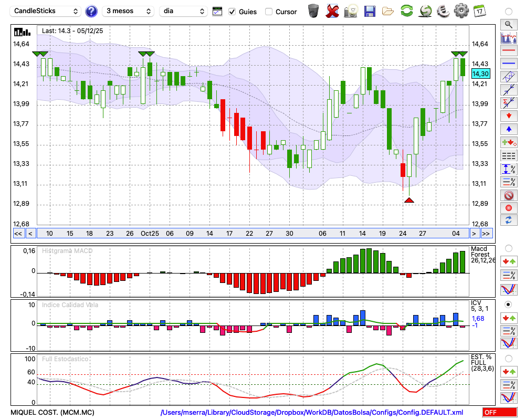Viewport: 525px width, 420px height.
Task: Click the ICV value 1,68
Action: tap(478, 319)
